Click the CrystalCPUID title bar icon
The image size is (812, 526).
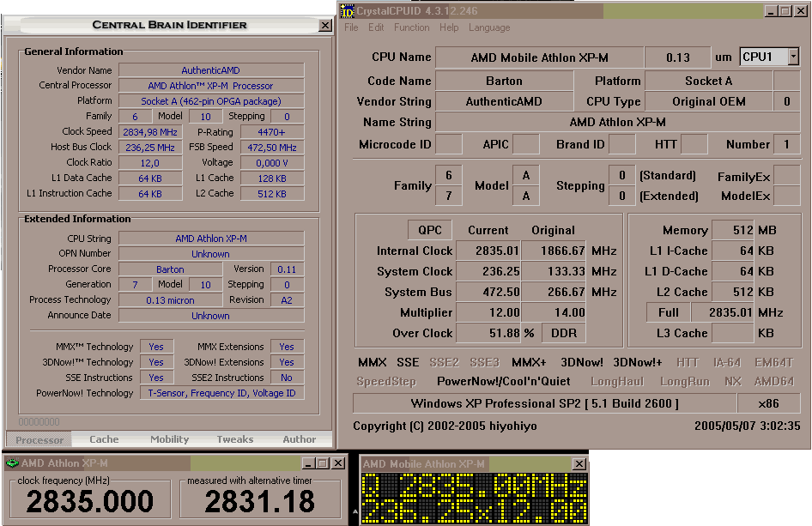348,11
